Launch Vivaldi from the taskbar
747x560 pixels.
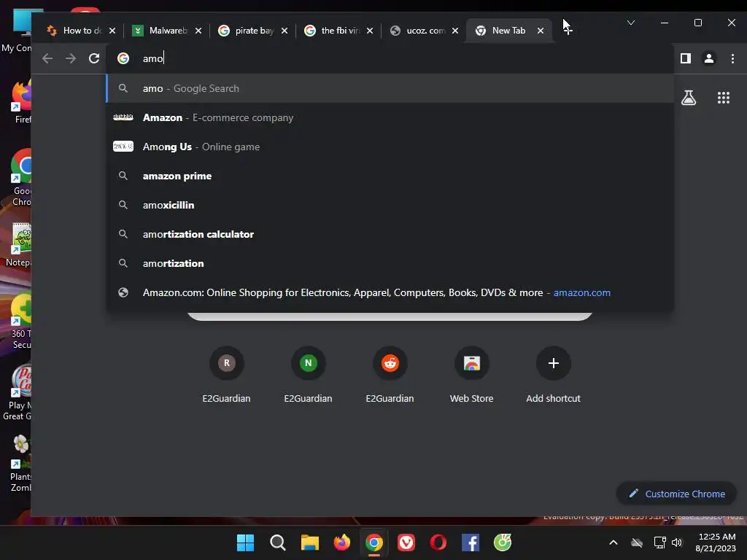(x=406, y=542)
